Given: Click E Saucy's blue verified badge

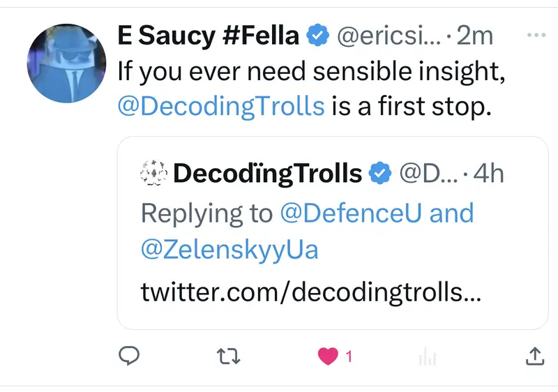Looking at the screenshot, I should click(x=318, y=35).
